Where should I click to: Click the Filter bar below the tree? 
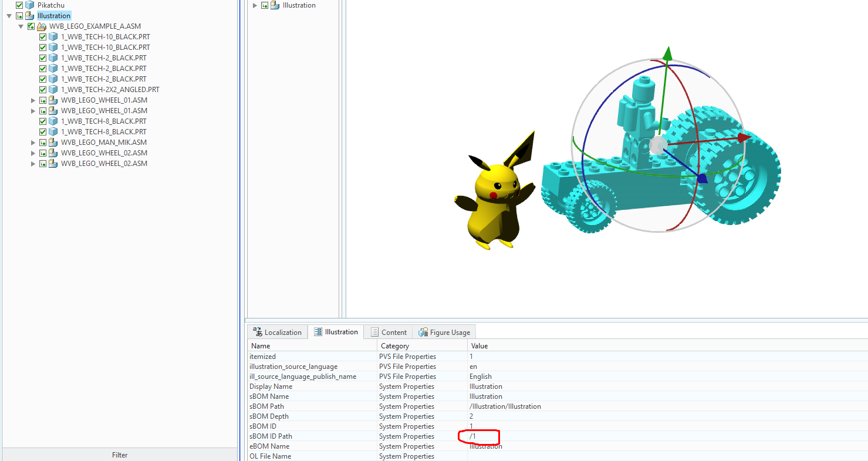[120, 455]
